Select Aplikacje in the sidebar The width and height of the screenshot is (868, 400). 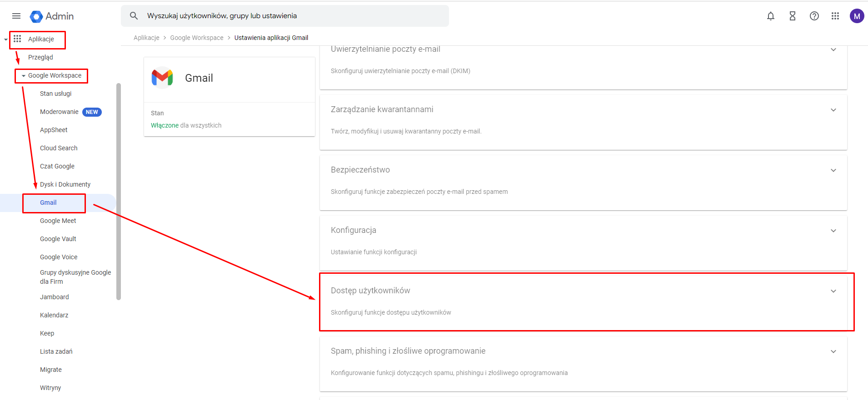(x=41, y=39)
